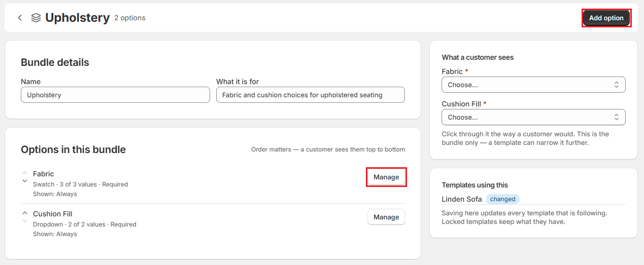Click the Templates using this heading
The width and height of the screenshot is (644, 265).
475,185
